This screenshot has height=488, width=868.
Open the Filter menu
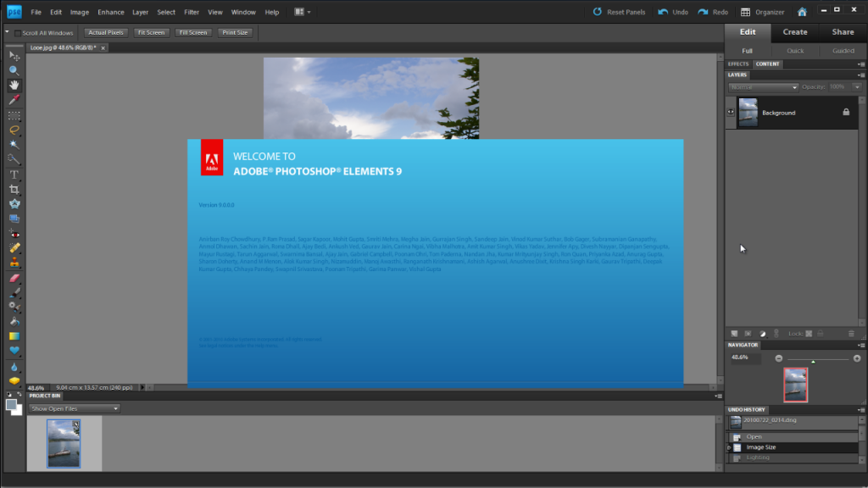(192, 12)
